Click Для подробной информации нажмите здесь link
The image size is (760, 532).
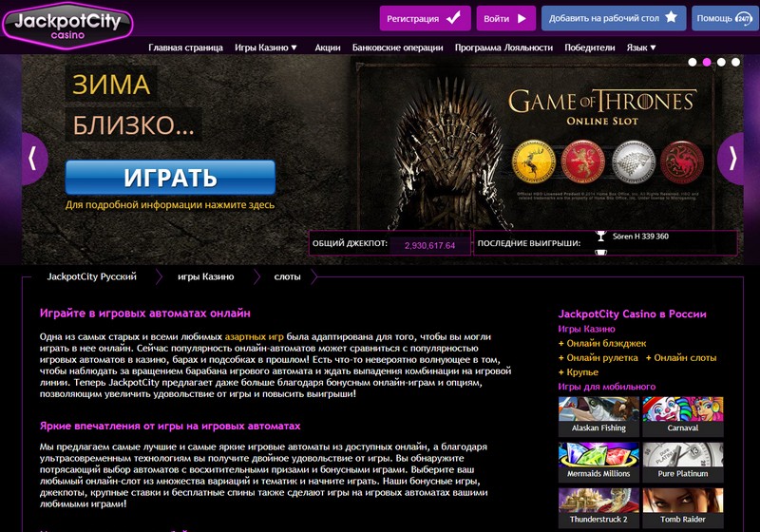170,204
